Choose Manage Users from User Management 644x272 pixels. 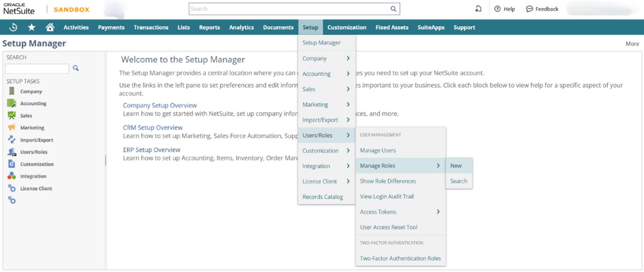[x=378, y=150]
